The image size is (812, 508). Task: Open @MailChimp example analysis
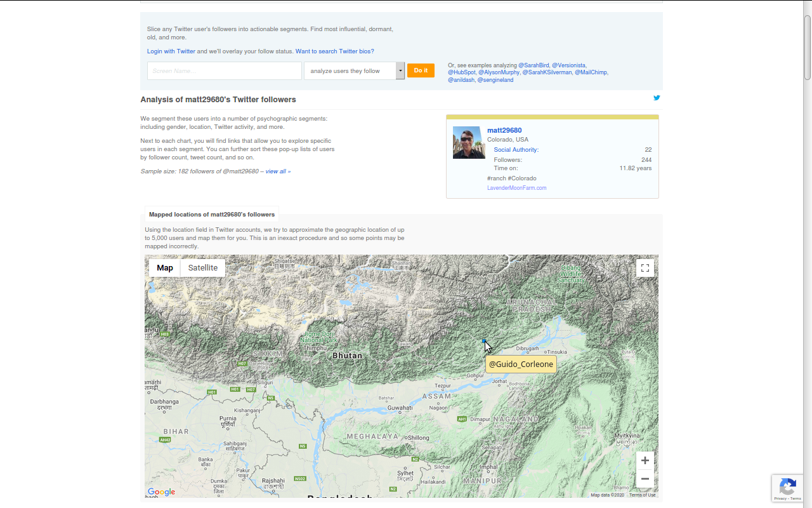pyautogui.click(x=591, y=72)
